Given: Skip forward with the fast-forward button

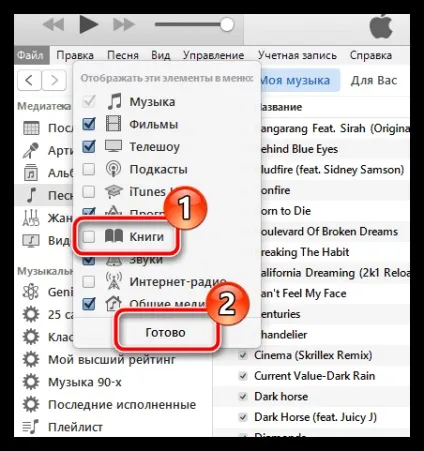Looking at the screenshot, I should [x=124, y=25].
